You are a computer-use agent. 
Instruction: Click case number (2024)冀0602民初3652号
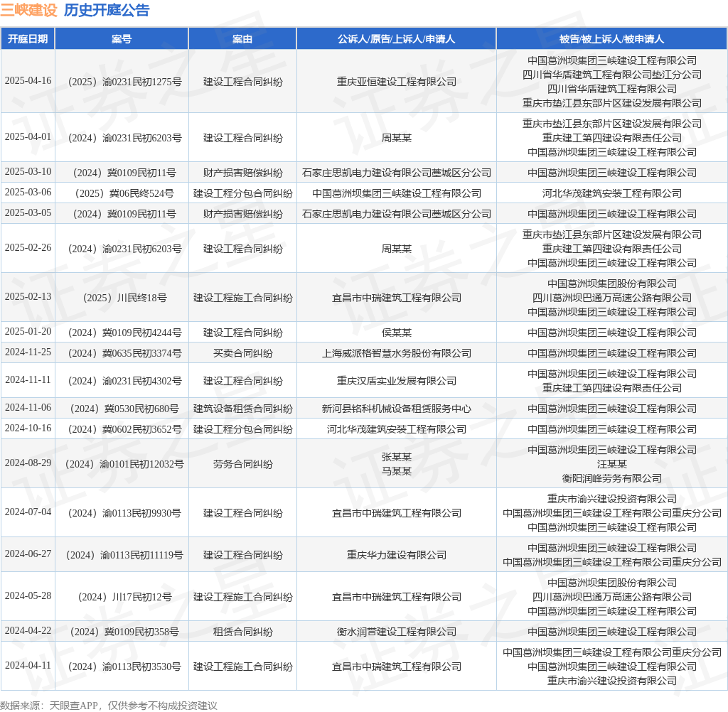[124, 429]
